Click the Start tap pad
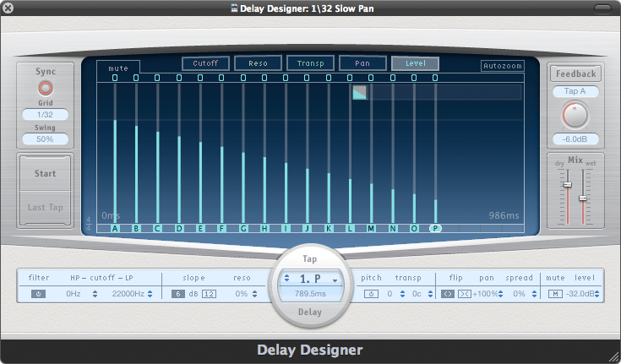Image resolution: width=621 pixels, height=364 pixels. pyautogui.click(x=45, y=173)
